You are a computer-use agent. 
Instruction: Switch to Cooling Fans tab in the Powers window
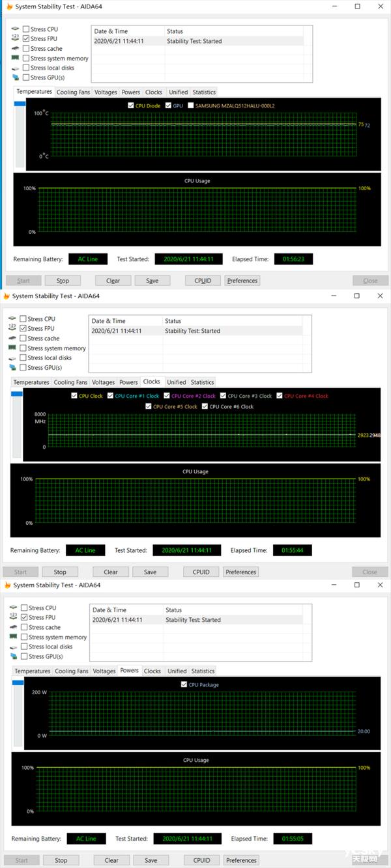[72, 671]
